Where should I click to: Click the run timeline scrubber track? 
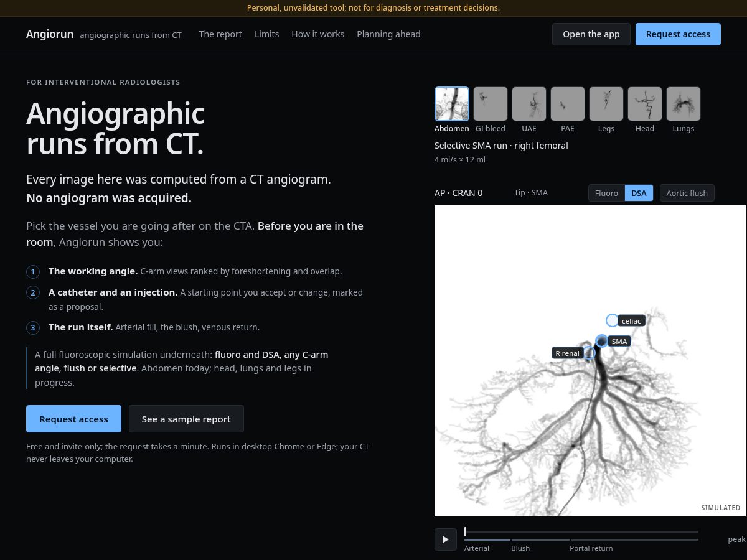coord(581,531)
